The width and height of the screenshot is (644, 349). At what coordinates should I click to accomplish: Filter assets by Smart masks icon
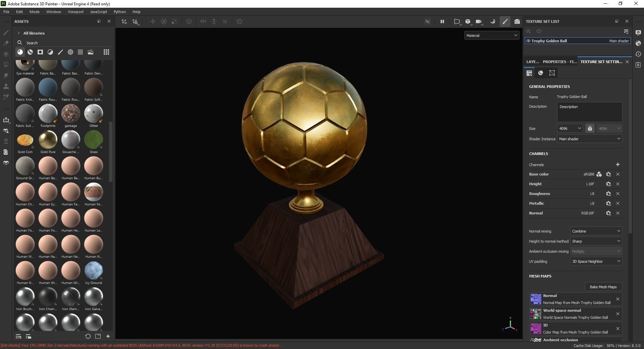point(40,52)
